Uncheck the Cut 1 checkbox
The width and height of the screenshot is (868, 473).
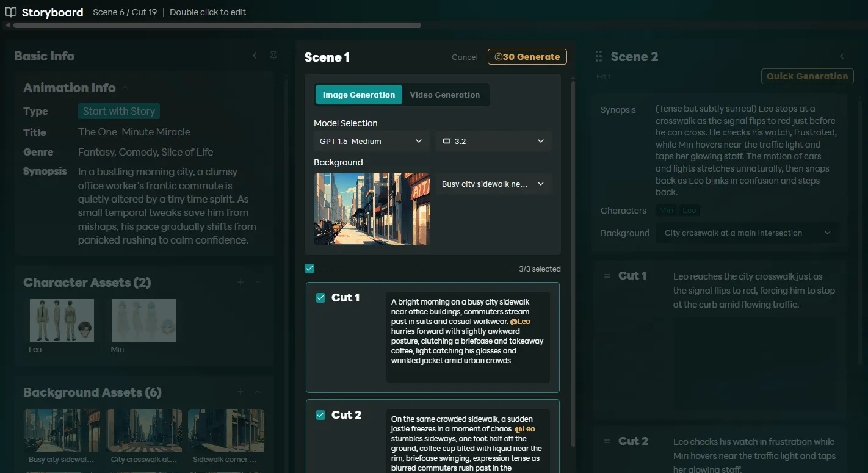pos(320,298)
